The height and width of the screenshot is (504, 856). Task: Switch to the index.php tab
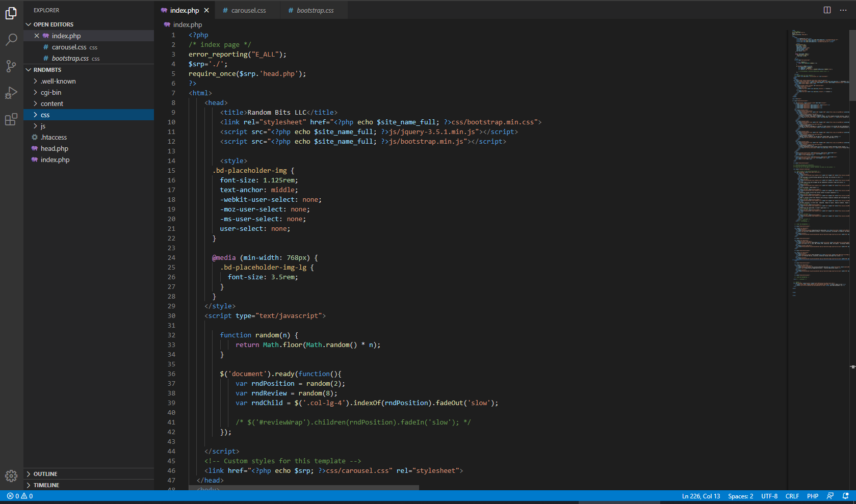184,10
